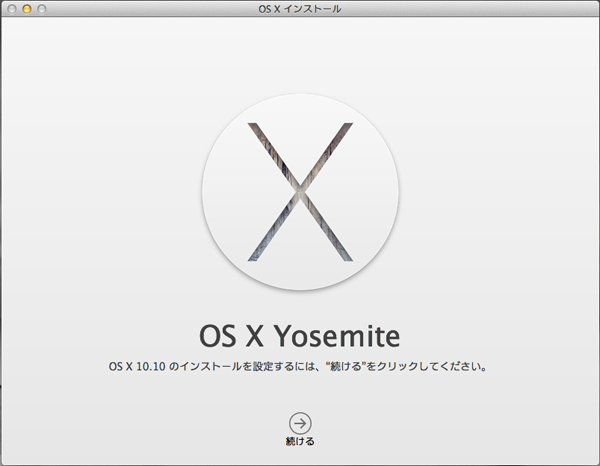Click the OS X Yosemite X logo
The image size is (600, 466).
click(300, 192)
